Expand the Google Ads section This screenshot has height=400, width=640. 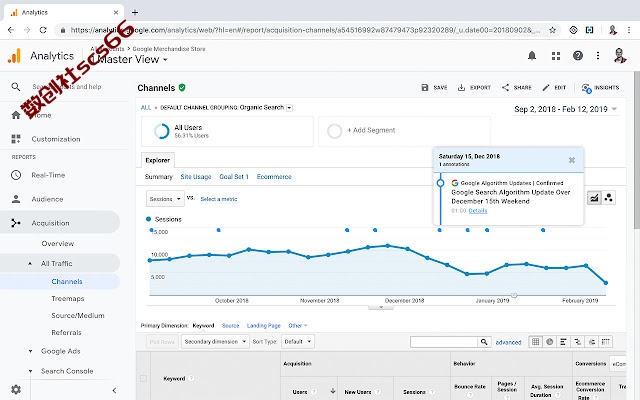point(30,351)
